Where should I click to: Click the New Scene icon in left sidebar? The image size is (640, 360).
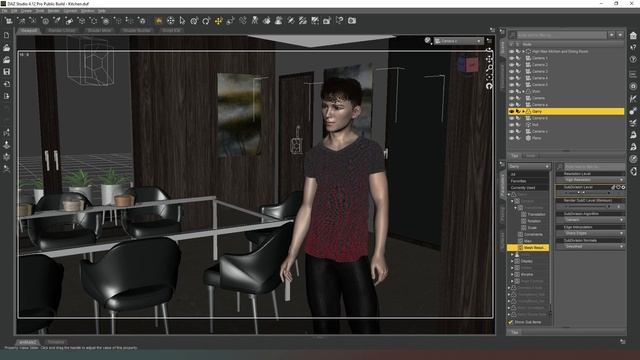coord(7,36)
